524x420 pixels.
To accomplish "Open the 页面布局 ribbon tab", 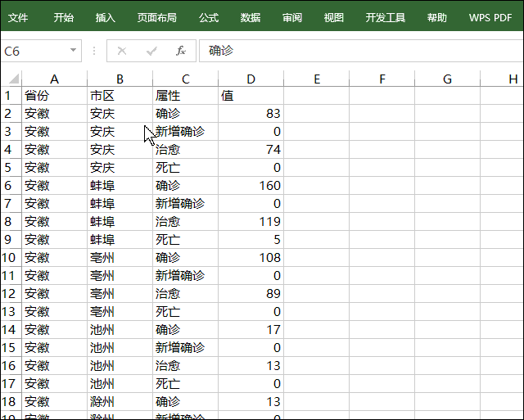I will (157, 17).
